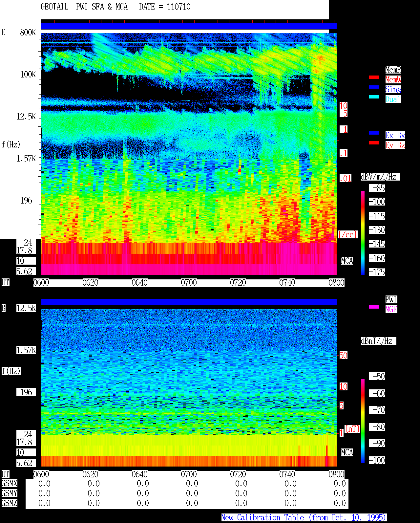Click the red .01 density tick label
Screen dimensions: 420x523
click(x=345, y=179)
